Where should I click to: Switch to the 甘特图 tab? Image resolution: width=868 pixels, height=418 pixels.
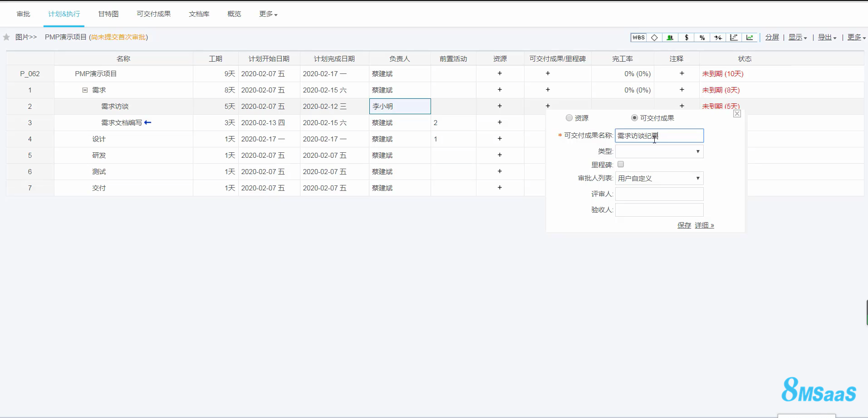pos(108,14)
